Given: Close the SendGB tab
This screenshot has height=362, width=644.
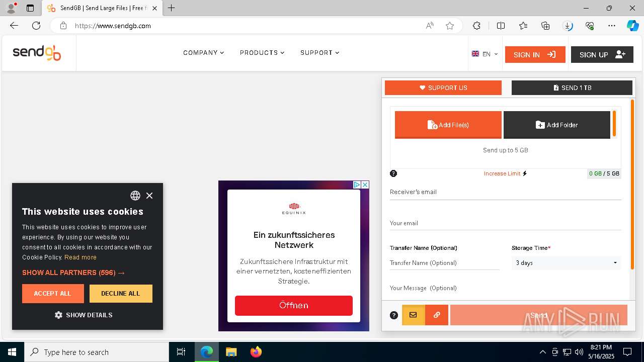Looking at the screenshot, I should [x=155, y=9].
